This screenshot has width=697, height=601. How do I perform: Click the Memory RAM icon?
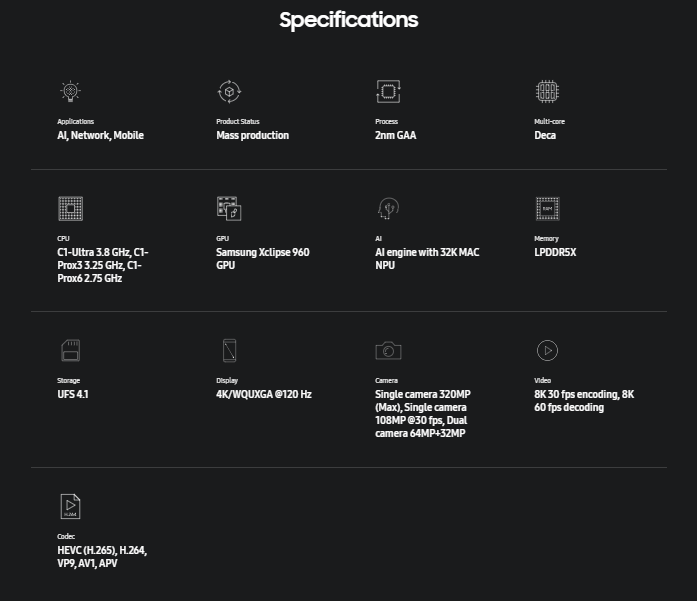pyautogui.click(x=547, y=208)
